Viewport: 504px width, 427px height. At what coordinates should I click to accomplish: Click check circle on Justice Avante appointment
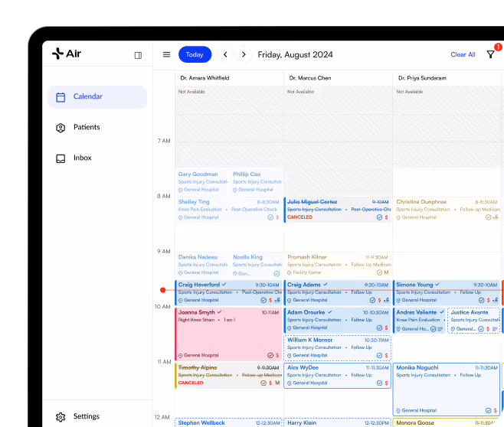pos(481,329)
